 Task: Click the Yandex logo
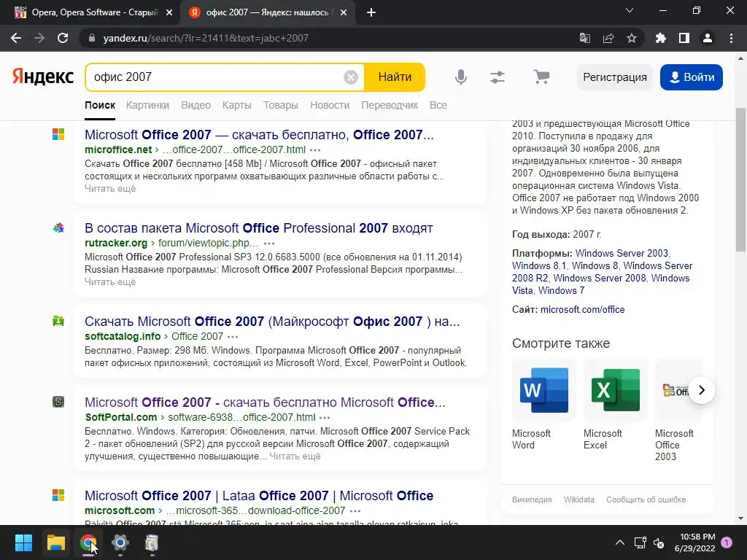[x=43, y=77]
